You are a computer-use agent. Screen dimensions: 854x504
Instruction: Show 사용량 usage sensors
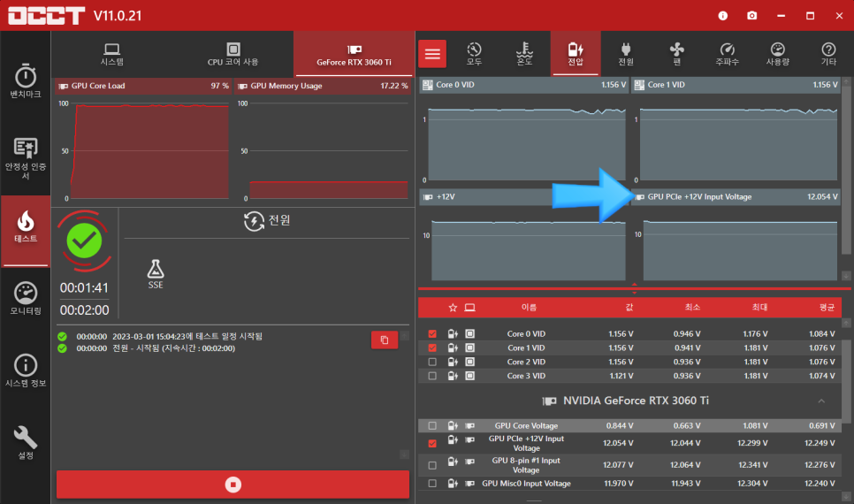pyautogui.click(x=778, y=55)
